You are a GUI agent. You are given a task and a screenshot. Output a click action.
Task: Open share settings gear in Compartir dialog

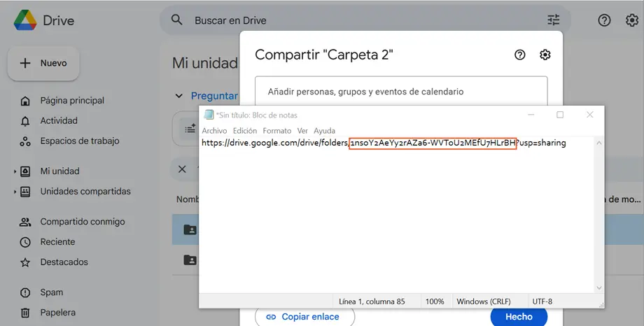(x=545, y=55)
